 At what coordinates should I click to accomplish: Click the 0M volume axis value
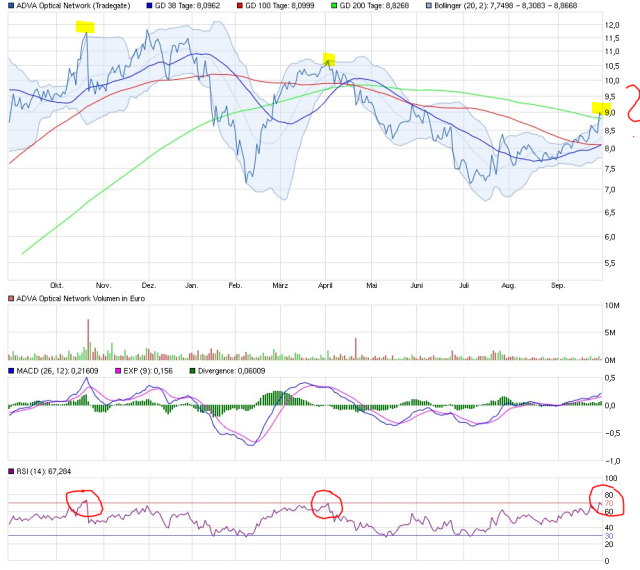point(610,360)
